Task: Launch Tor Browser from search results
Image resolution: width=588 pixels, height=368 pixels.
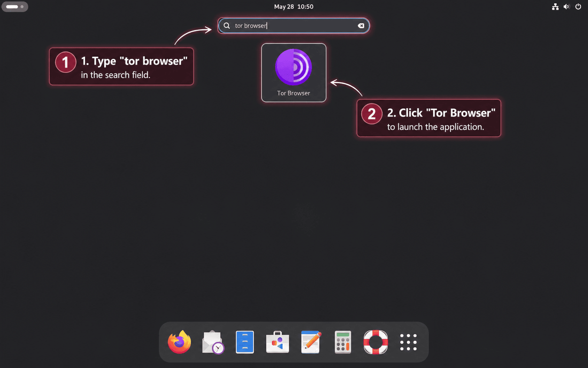Action: tap(293, 73)
